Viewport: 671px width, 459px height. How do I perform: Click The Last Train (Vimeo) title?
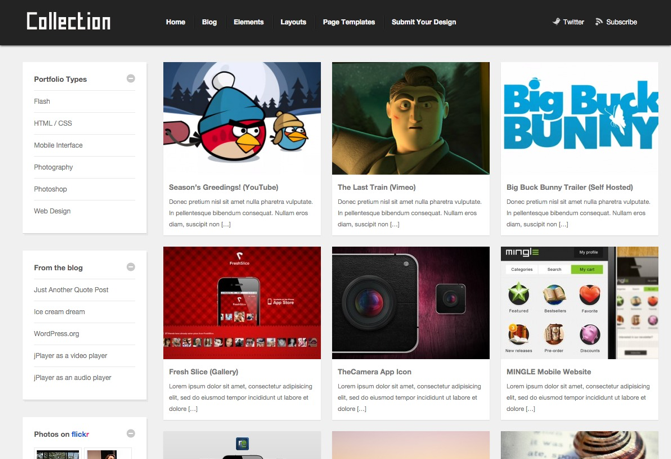377,187
